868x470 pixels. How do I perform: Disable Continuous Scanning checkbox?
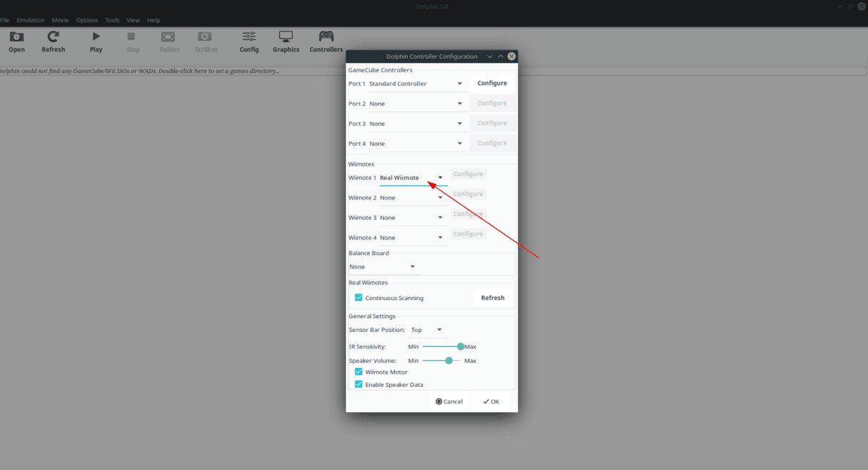pos(359,298)
